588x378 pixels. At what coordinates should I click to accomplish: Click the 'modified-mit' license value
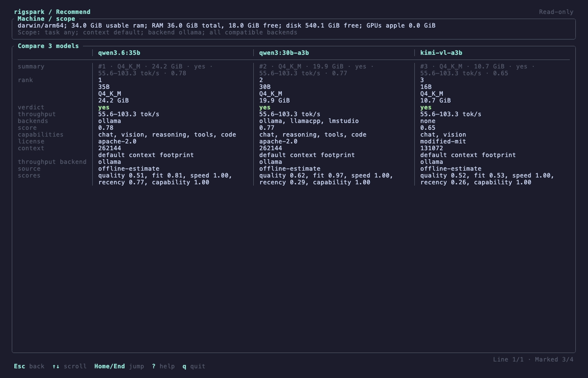(443, 142)
